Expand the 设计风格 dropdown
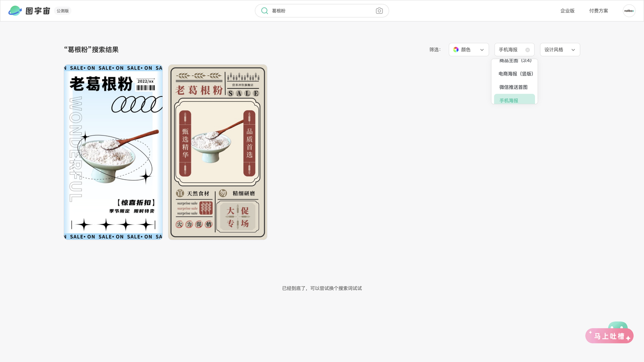The height and width of the screenshot is (362, 644). pos(560,50)
